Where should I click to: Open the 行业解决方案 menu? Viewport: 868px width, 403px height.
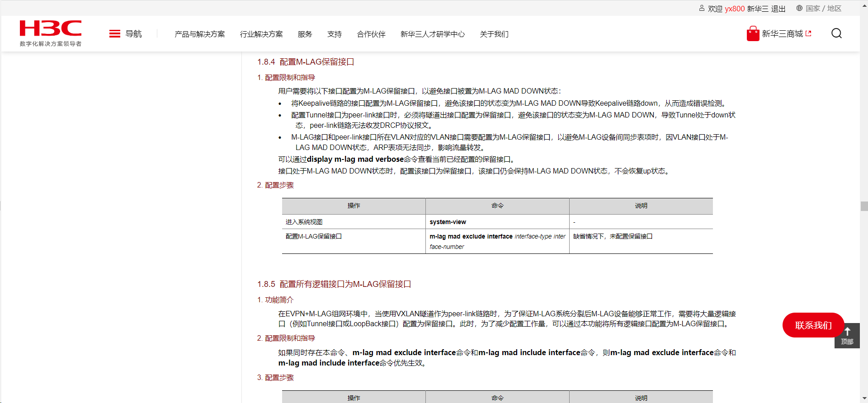click(261, 34)
